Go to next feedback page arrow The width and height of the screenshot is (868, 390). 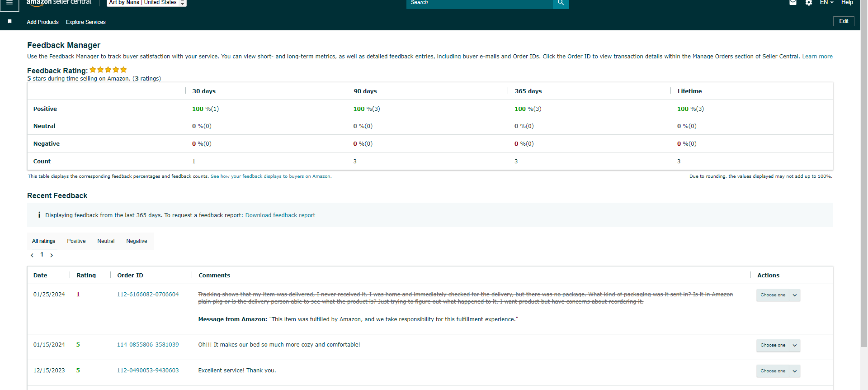point(52,255)
